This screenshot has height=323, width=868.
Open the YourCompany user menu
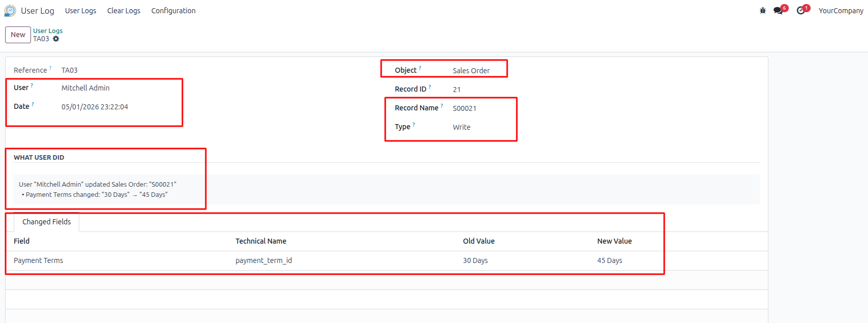coord(841,11)
